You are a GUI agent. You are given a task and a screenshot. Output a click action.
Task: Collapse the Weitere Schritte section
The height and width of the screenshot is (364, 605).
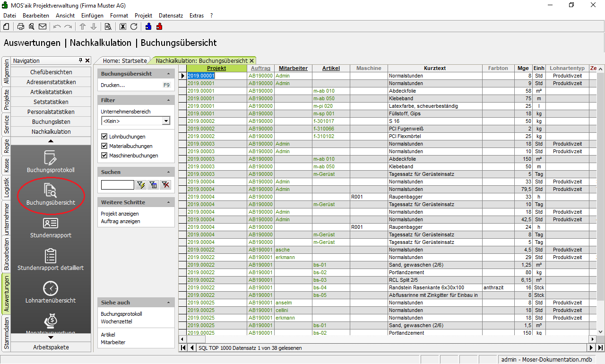coord(169,202)
